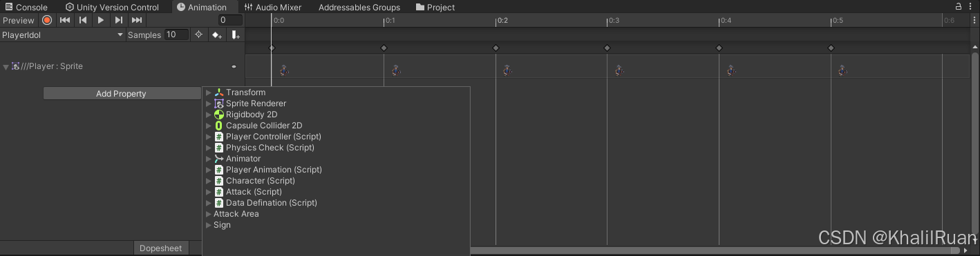The width and height of the screenshot is (980, 256).
Task: Expand the Attack Area child object
Action: (x=209, y=214)
